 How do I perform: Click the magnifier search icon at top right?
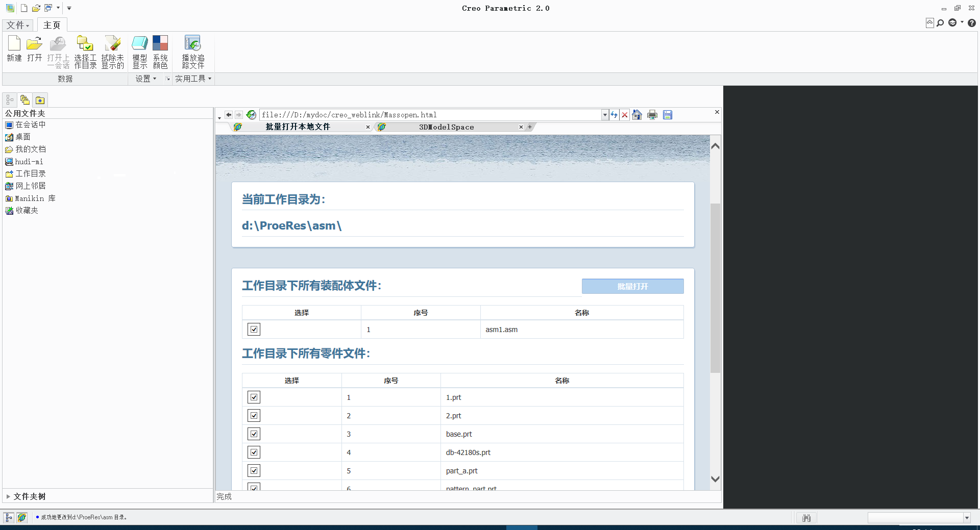click(940, 23)
